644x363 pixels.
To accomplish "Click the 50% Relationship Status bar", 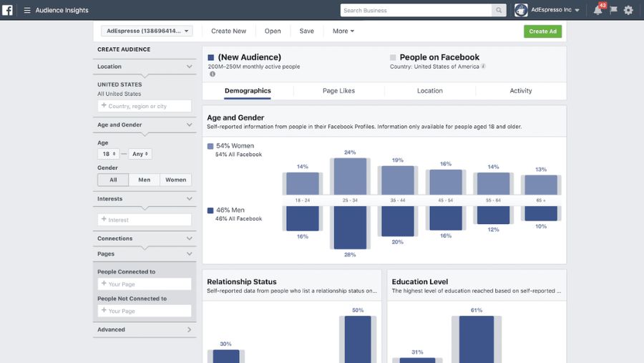I will pyautogui.click(x=358, y=339).
